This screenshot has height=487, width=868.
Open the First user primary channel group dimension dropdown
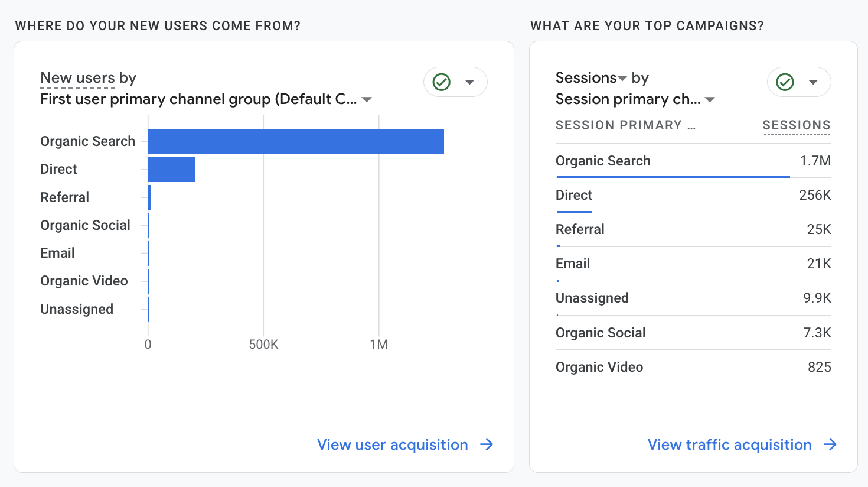(x=366, y=99)
